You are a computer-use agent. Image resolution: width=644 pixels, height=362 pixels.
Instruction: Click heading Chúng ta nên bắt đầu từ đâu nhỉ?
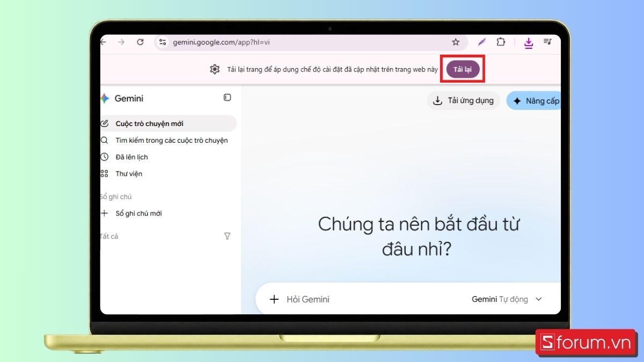(418, 237)
